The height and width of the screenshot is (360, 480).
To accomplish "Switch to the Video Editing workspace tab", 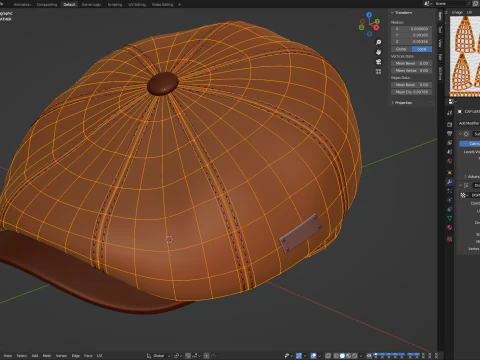I will (x=162, y=5).
